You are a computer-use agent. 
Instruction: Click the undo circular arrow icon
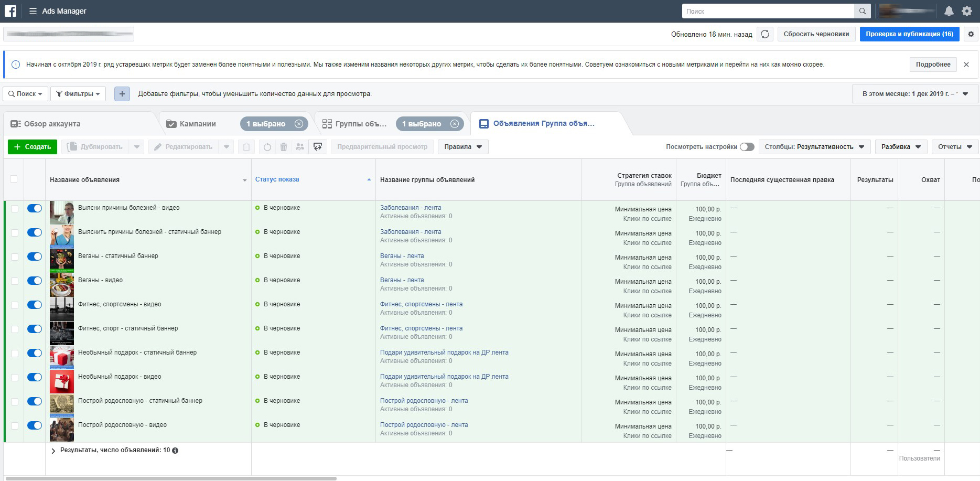pyautogui.click(x=267, y=147)
